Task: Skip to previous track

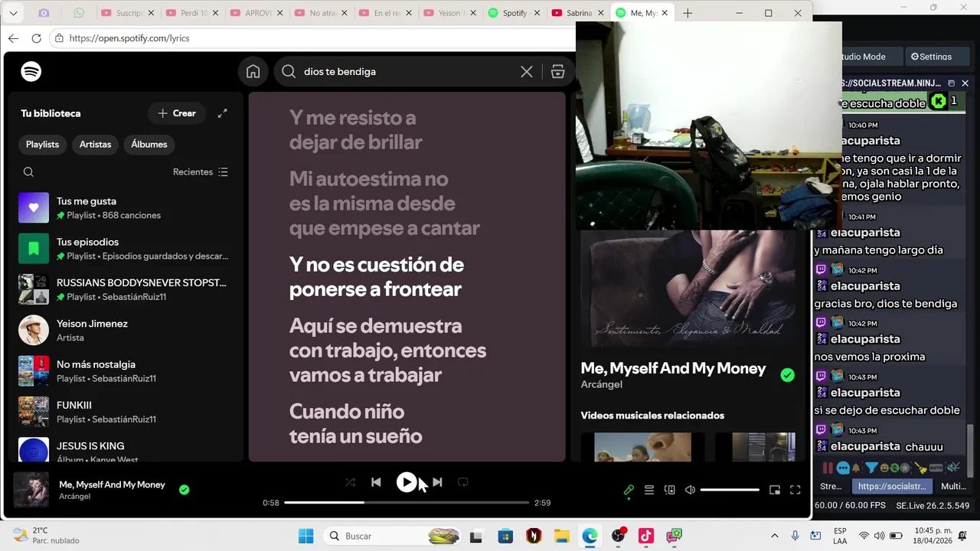Action: point(376,482)
